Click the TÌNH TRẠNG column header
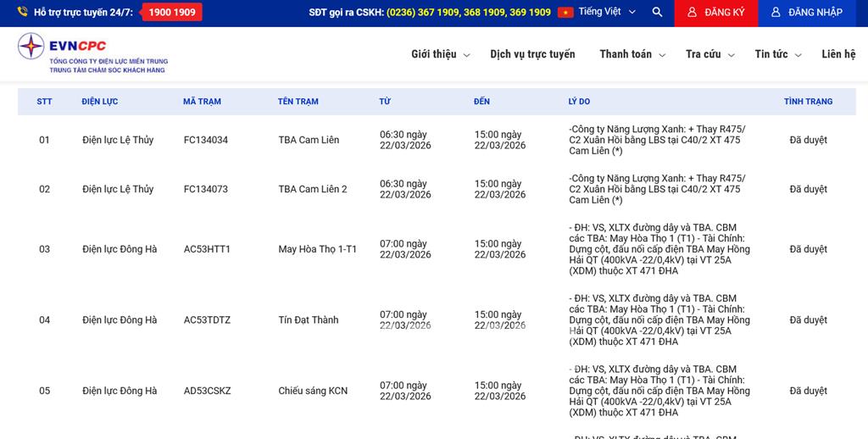The image size is (868, 439). [808, 102]
